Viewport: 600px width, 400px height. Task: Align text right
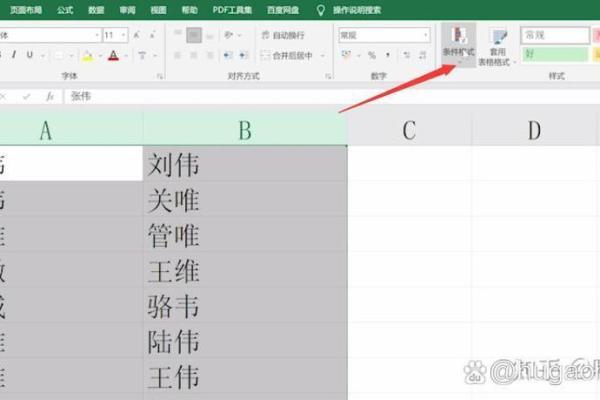coord(210,56)
